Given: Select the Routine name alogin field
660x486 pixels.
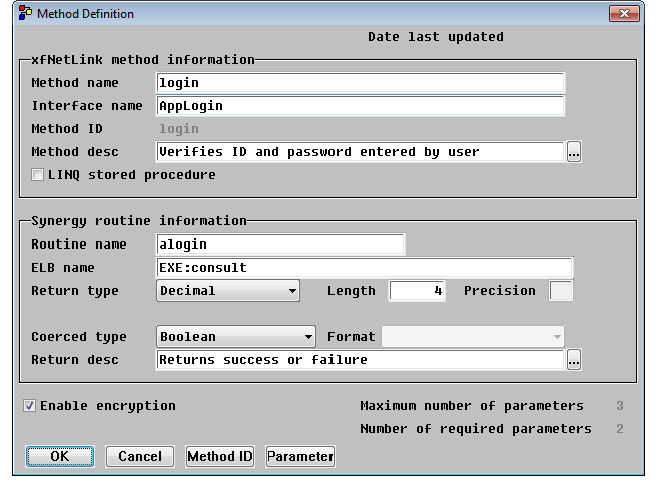Looking at the screenshot, I should 280,245.
